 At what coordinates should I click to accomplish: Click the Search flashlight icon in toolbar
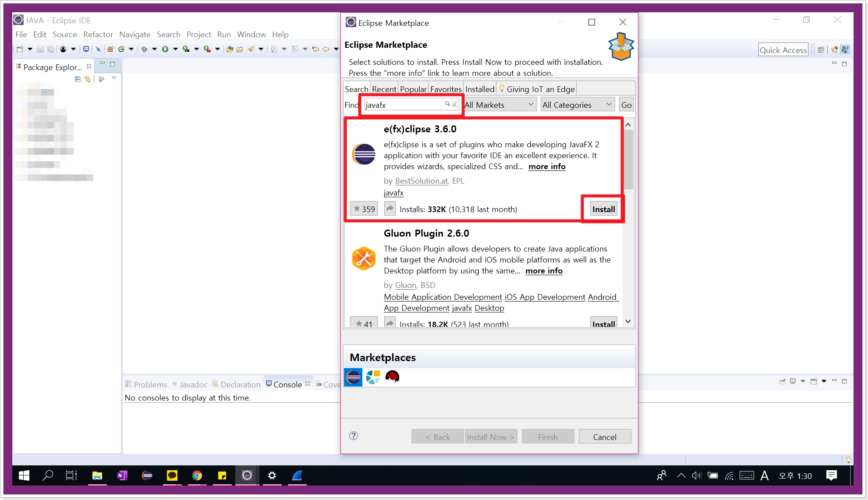coord(251,49)
